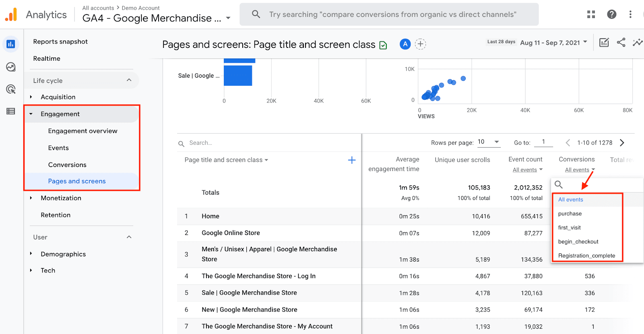Open the Advertising icon in left rail
The width and height of the screenshot is (644, 334).
(x=11, y=89)
